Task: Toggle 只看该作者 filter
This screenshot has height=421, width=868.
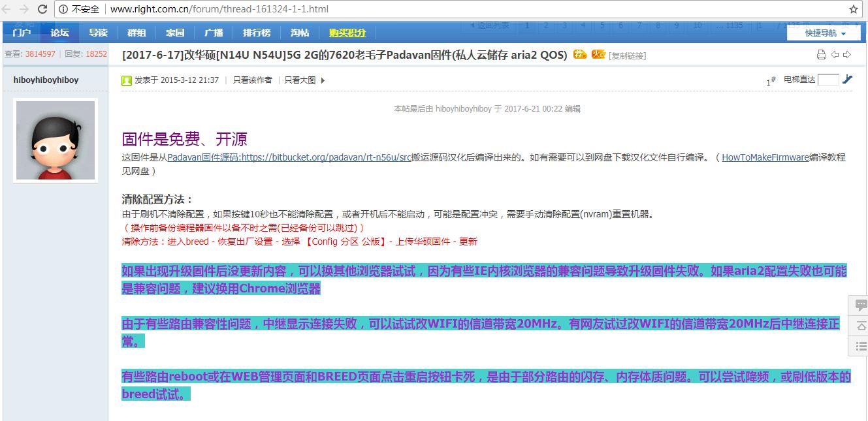Action: pyautogui.click(x=252, y=80)
